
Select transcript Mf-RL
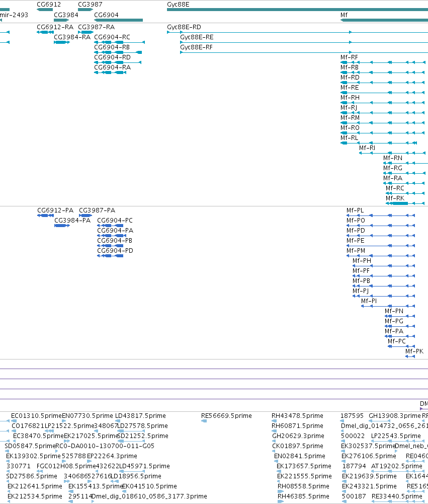click(x=350, y=138)
